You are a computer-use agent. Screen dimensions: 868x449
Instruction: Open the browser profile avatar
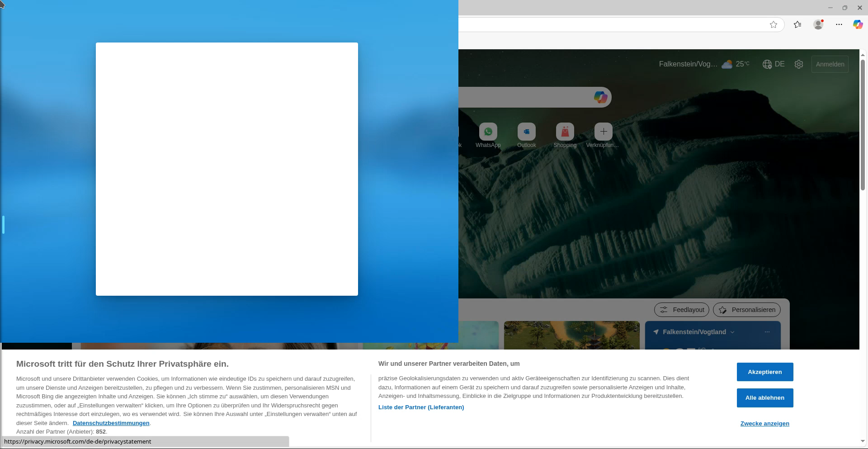[x=818, y=24]
